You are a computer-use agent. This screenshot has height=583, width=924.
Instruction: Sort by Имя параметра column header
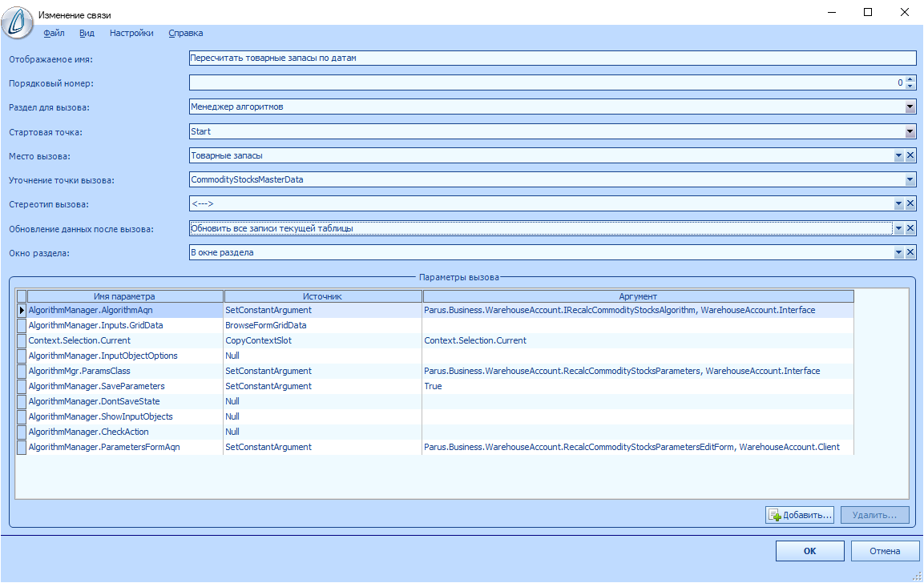click(x=125, y=296)
